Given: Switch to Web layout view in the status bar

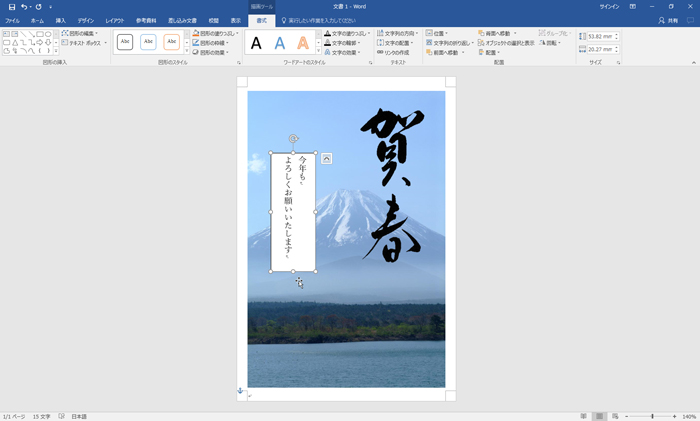Looking at the screenshot, I should 616,416.
